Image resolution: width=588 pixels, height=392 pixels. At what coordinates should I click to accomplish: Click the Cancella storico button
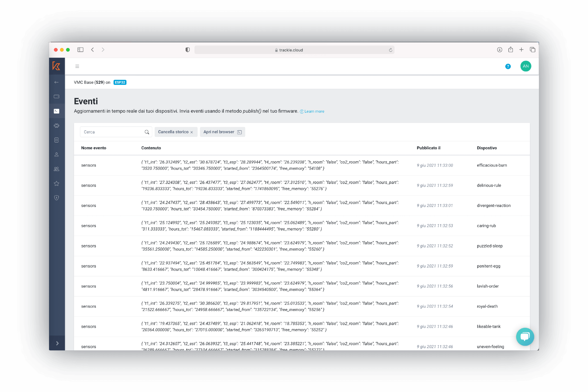point(176,132)
